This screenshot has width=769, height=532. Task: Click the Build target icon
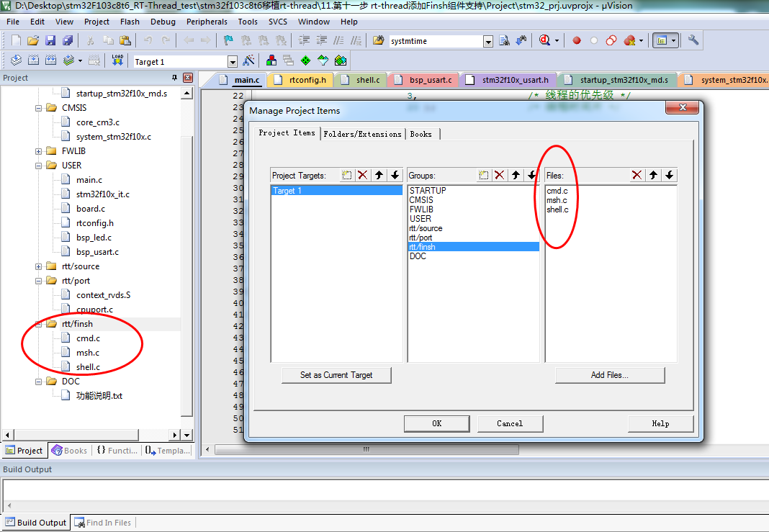[x=33, y=60]
